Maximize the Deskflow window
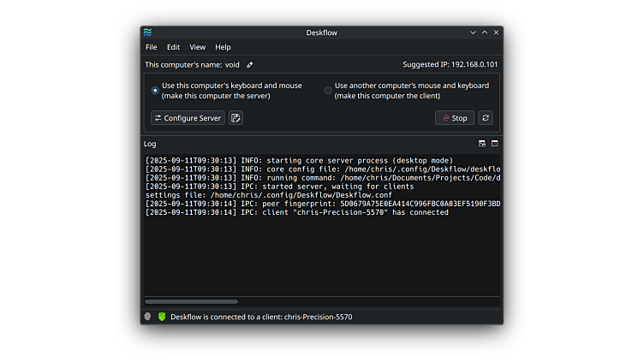This screenshot has height=362, width=644. click(x=485, y=33)
